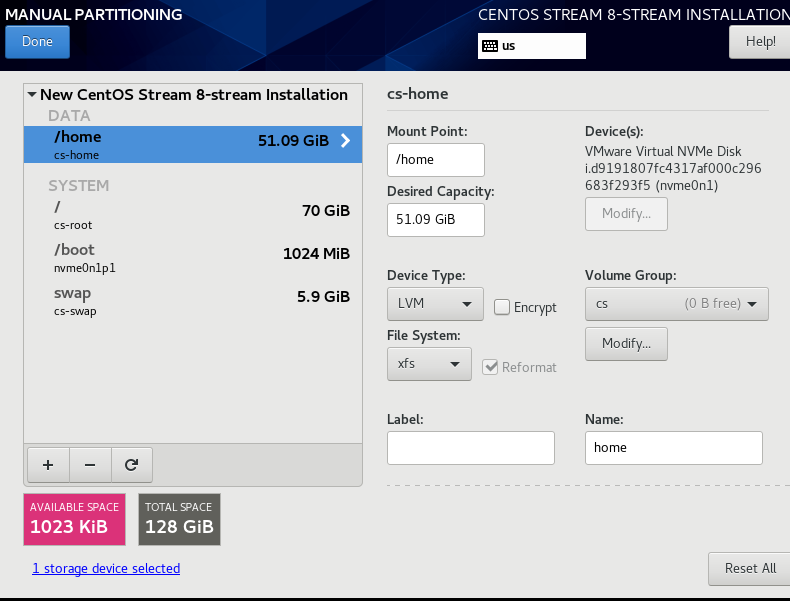Click the us keyboard layout indicator
The width and height of the screenshot is (790, 601).
click(x=532, y=46)
